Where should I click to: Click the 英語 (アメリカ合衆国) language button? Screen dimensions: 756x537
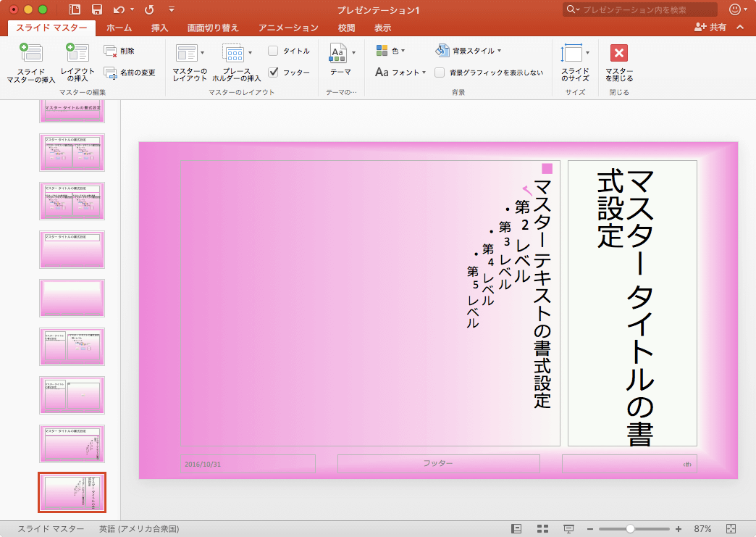[x=139, y=528]
